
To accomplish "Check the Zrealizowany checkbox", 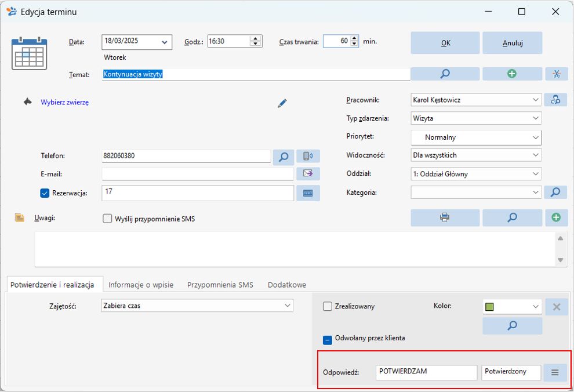I will point(327,306).
